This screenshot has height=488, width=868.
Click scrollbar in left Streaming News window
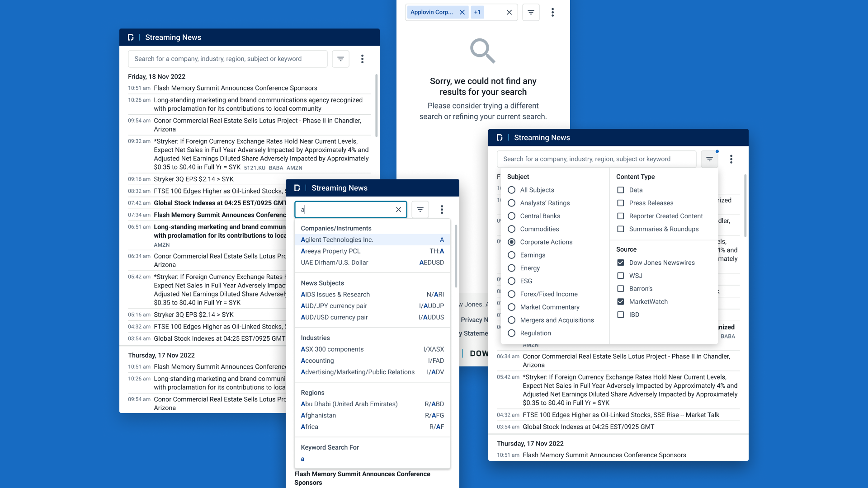(376, 105)
